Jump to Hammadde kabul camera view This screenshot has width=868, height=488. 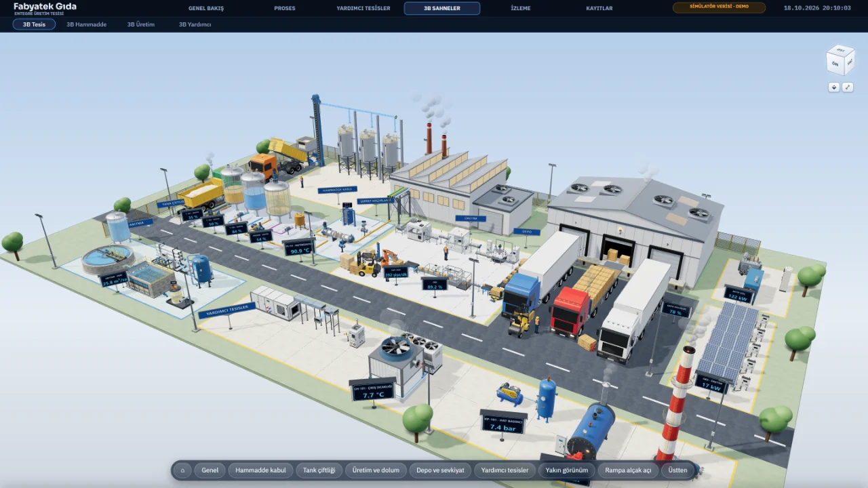point(260,470)
